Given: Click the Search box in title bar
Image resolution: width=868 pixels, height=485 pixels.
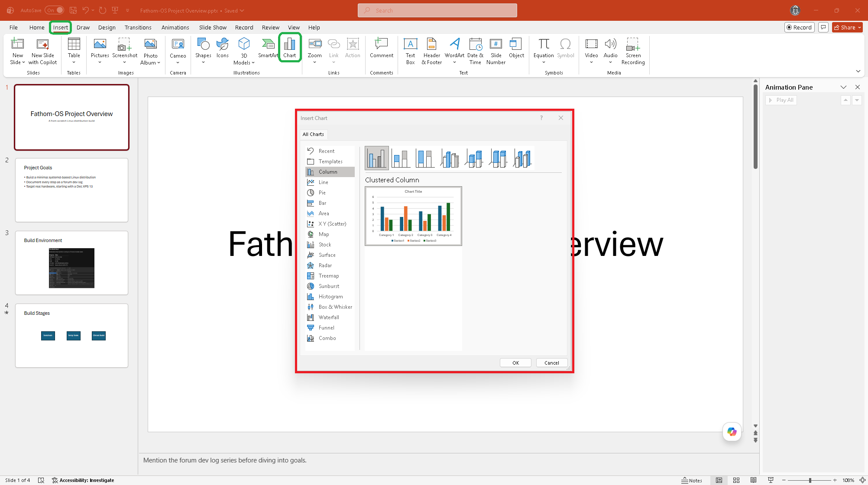Looking at the screenshot, I should pyautogui.click(x=437, y=10).
